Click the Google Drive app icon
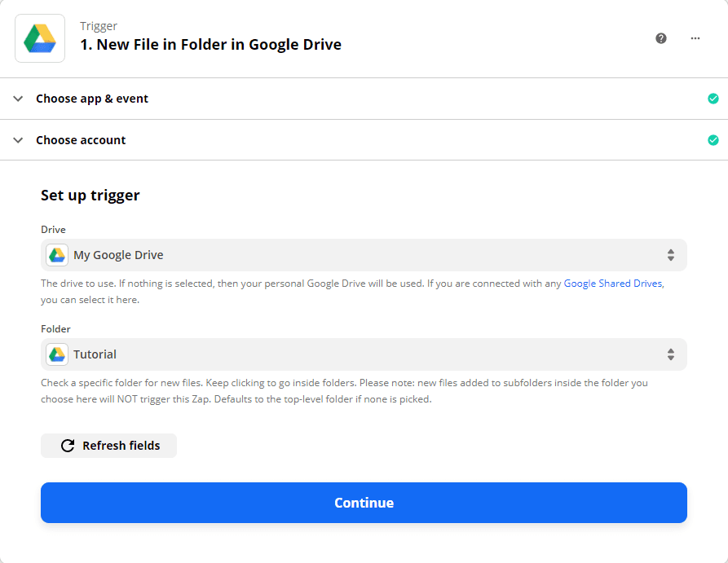This screenshot has height=563, width=728. pyautogui.click(x=39, y=37)
